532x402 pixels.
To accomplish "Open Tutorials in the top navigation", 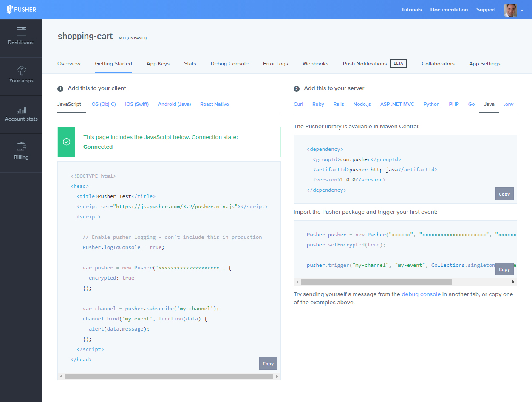I will (411, 9).
